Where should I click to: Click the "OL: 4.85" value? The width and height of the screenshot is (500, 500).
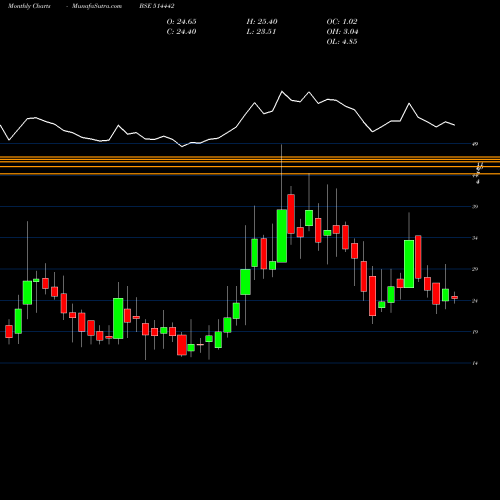point(342,42)
